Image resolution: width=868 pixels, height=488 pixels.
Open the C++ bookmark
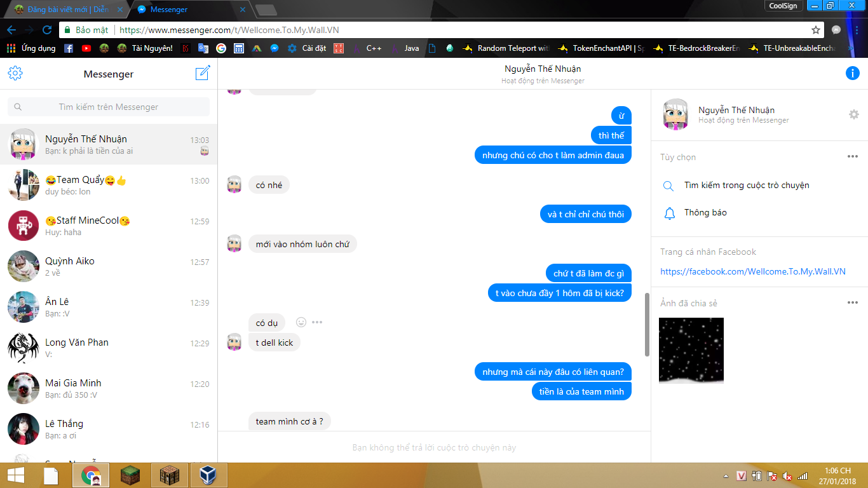[367, 48]
